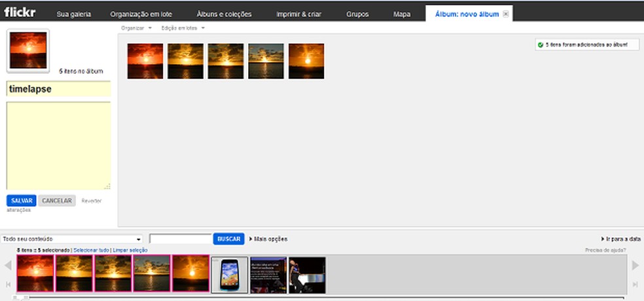Image resolution: width=644 pixels, height=301 pixels.
Task: Click the album title field 'timelapse'
Action: pyautogui.click(x=59, y=89)
